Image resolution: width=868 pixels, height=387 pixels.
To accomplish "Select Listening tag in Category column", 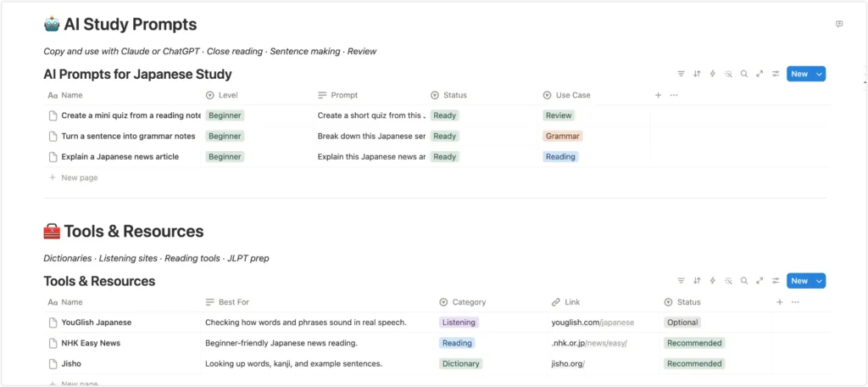I will tap(459, 322).
